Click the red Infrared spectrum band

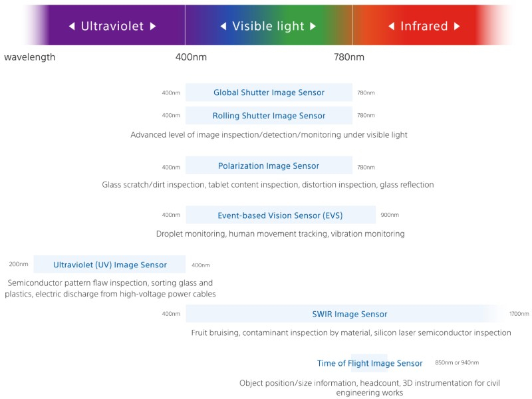[x=433, y=25]
